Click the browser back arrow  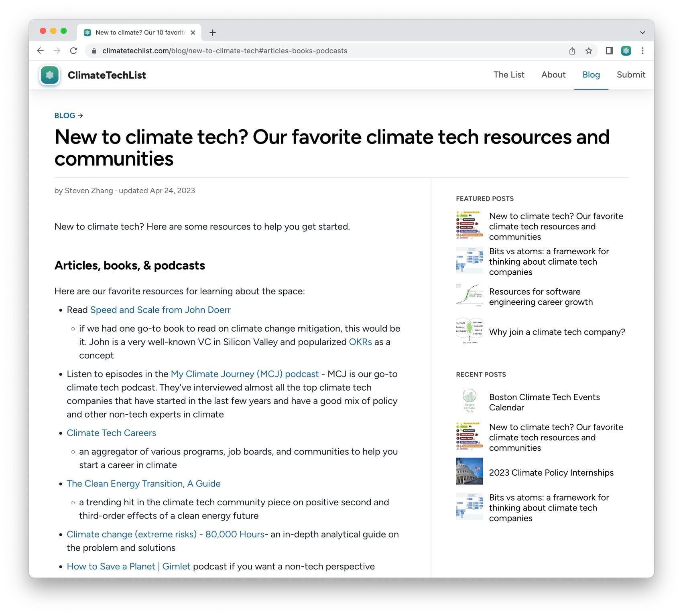(x=40, y=51)
